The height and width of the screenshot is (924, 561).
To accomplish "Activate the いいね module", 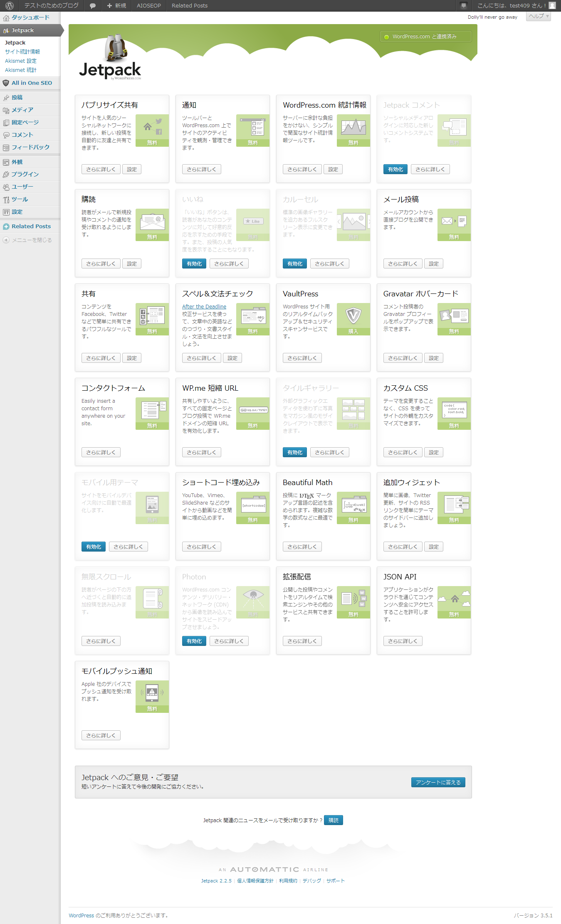I will click(x=194, y=264).
